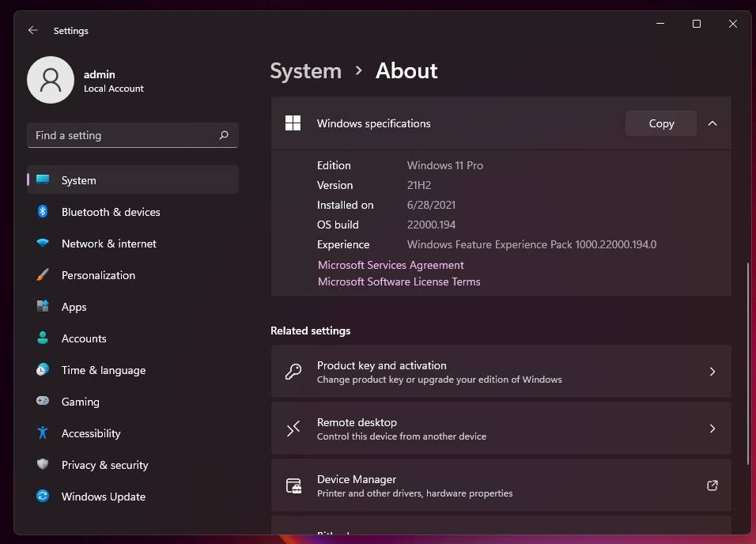This screenshot has width=756, height=544.
Task: Click the Gaming controller icon
Action: coord(42,402)
